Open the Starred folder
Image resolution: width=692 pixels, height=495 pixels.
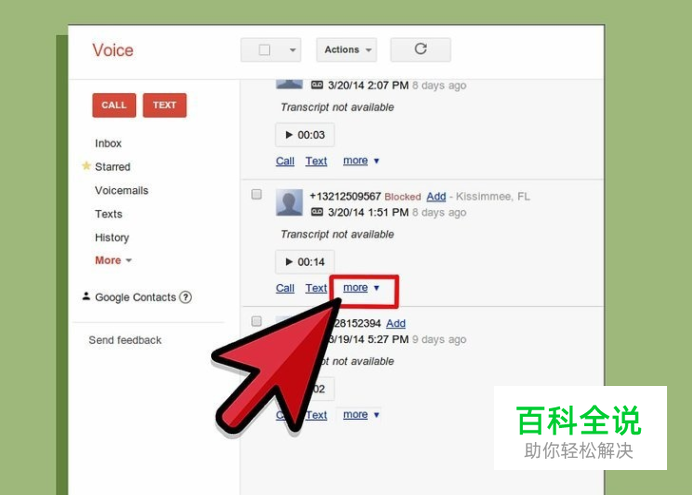(113, 167)
